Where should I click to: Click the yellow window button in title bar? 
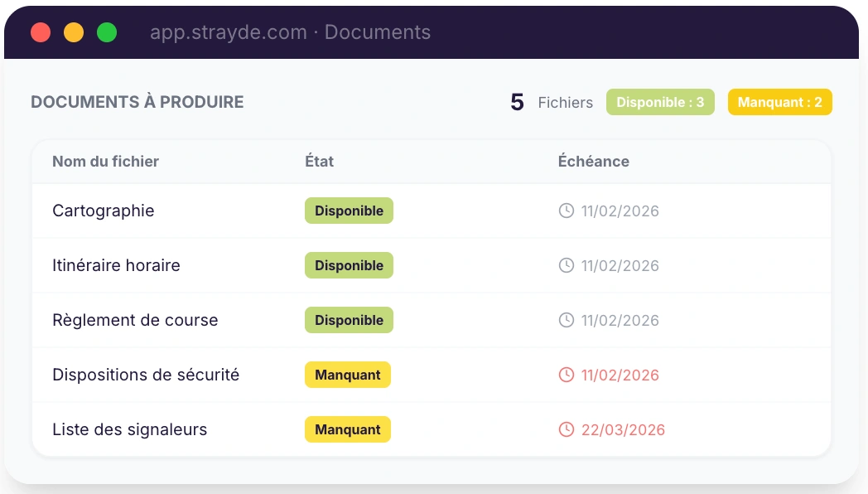[74, 32]
